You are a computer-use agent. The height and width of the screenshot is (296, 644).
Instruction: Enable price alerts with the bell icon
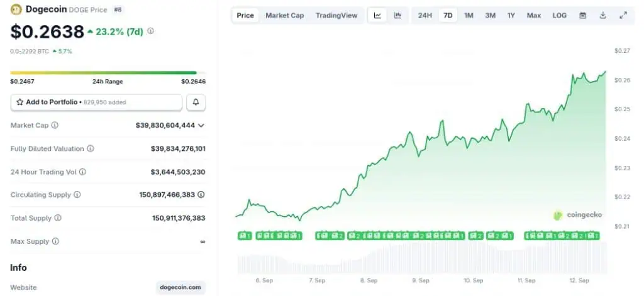196,102
